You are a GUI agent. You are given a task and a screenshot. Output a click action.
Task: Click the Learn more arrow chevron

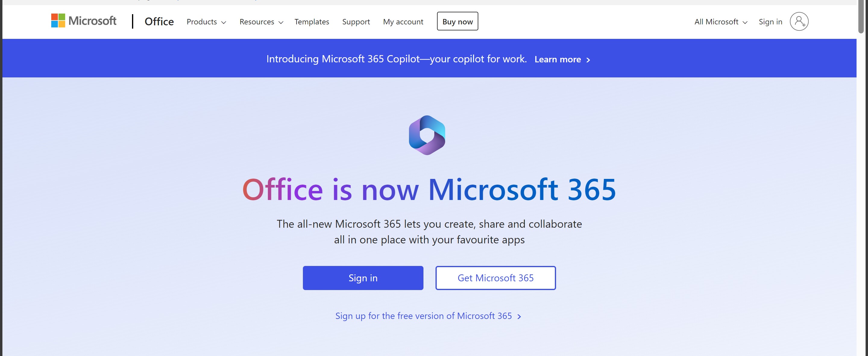point(588,60)
